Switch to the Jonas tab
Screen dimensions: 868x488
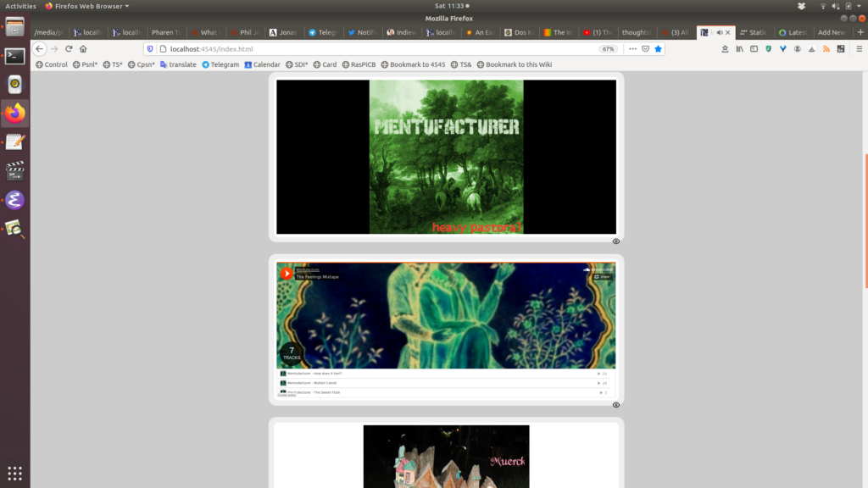(283, 33)
